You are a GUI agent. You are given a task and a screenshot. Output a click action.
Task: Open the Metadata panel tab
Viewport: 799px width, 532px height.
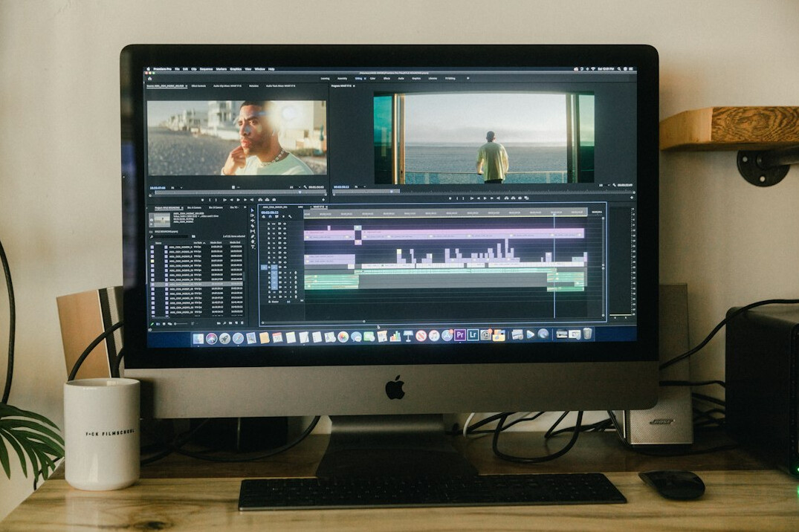253,85
